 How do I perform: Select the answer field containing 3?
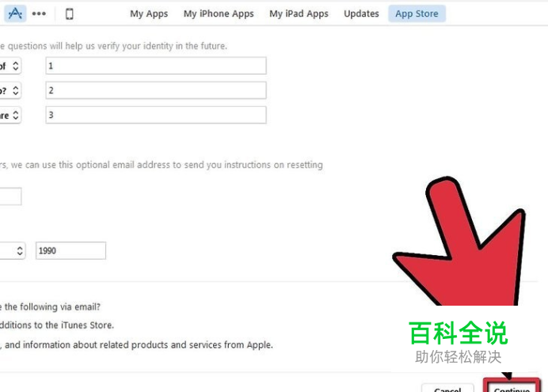[x=156, y=115]
